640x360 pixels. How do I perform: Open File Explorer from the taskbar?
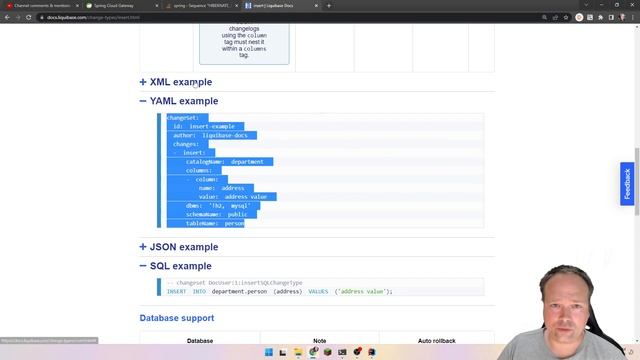[x=298, y=352]
